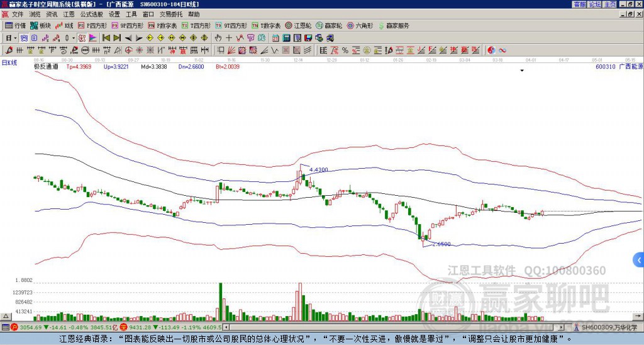Click the 行情 toolbar button

[x=16, y=25]
